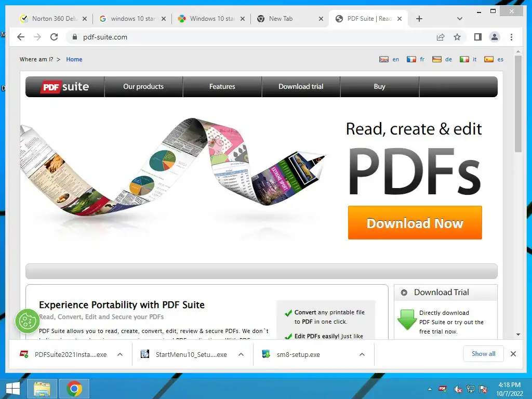Image resolution: width=532 pixels, height=399 pixels.
Task: Switch language to Italian (it)
Action: click(x=474, y=59)
